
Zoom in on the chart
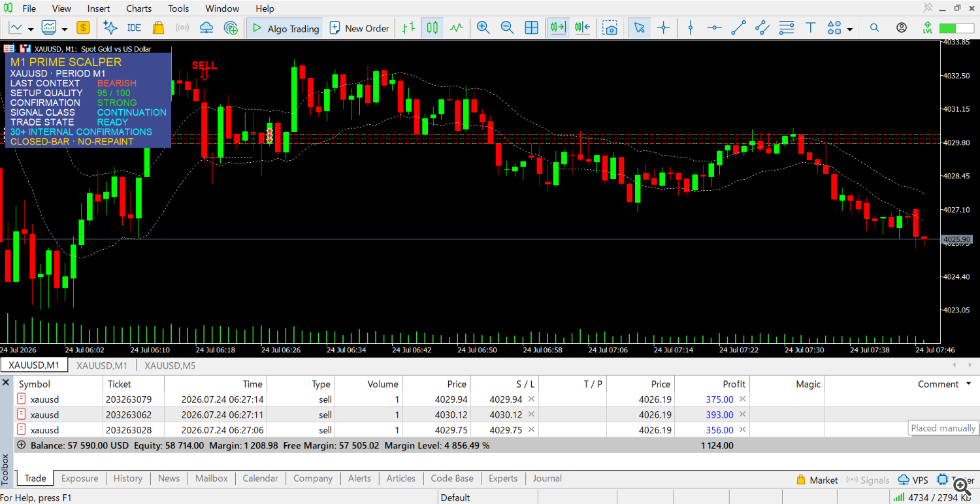click(483, 28)
